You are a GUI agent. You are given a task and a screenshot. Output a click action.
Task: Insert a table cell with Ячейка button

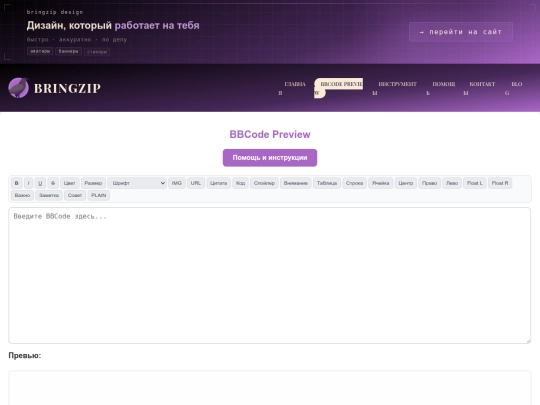tap(381, 183)
